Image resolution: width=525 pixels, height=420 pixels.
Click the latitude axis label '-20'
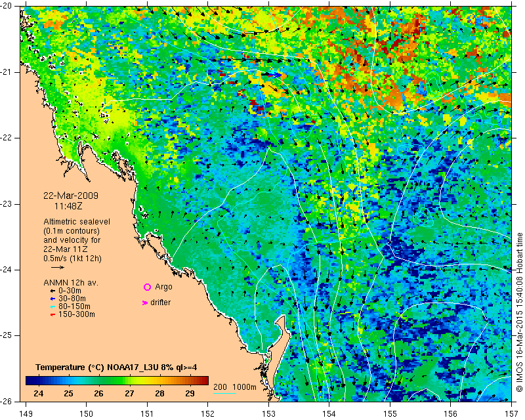[x=7, y=7]
